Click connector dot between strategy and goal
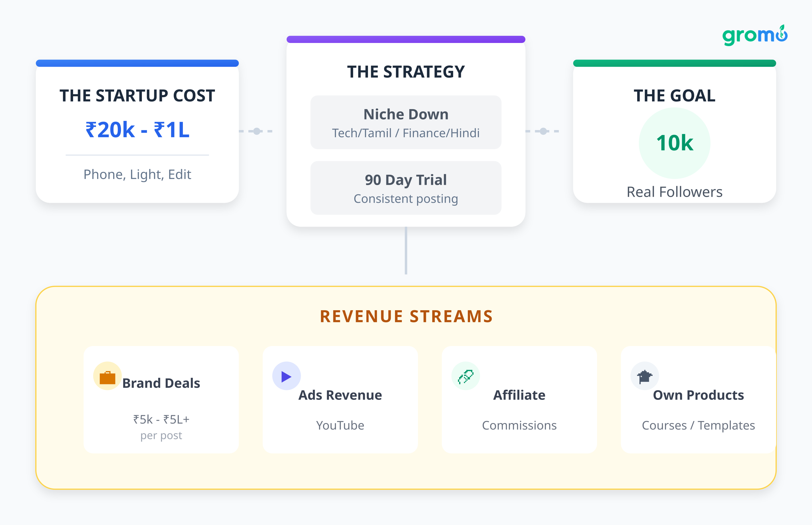This screenshot has height=525, width=812. click(543, 131)
